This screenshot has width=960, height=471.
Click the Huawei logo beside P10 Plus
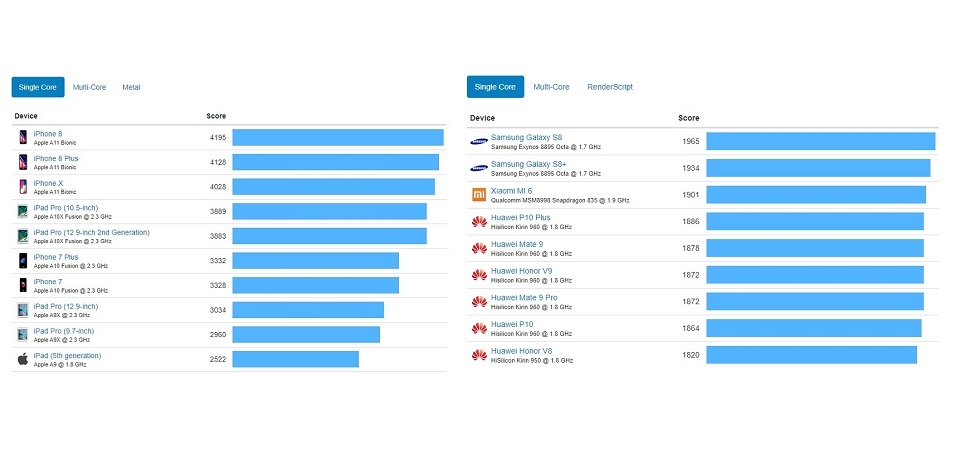pyautogui.click(x=479, y=222)
